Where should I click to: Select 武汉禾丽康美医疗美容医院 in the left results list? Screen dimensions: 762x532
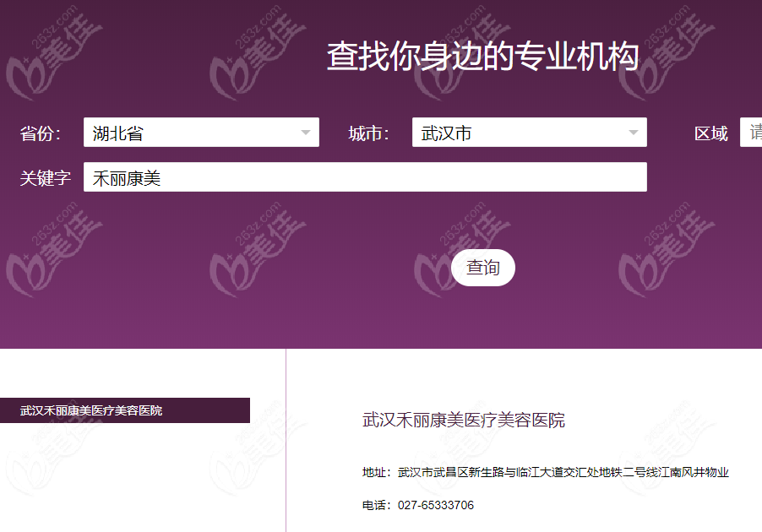click(x=125, y=410)
